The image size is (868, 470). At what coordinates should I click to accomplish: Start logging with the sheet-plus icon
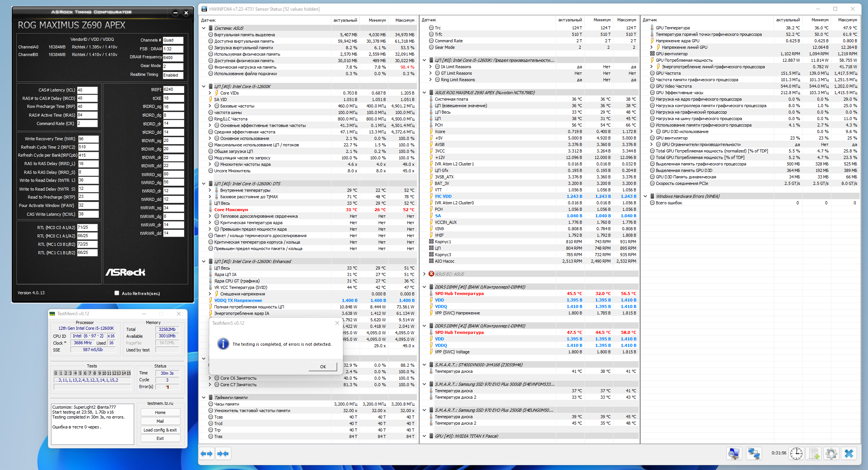tap(814, 454)
